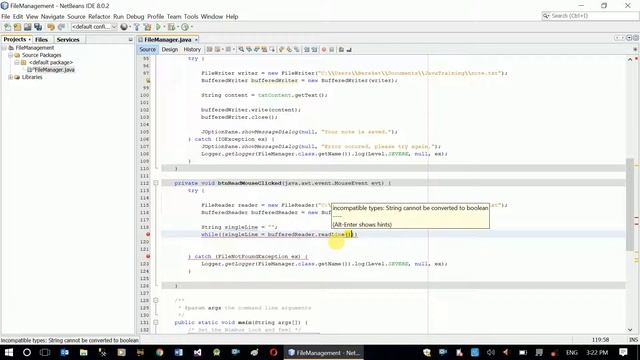Viewport: 640px width, 360px height.
Task: Click the FileManagement NetBeans taskbar button
Action: point(324,352)
